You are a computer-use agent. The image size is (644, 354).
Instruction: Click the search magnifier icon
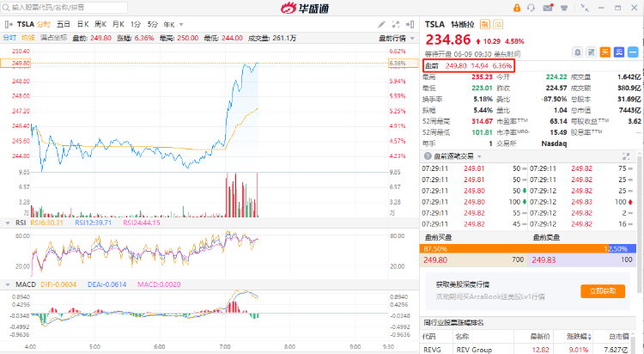pos(6,8)
